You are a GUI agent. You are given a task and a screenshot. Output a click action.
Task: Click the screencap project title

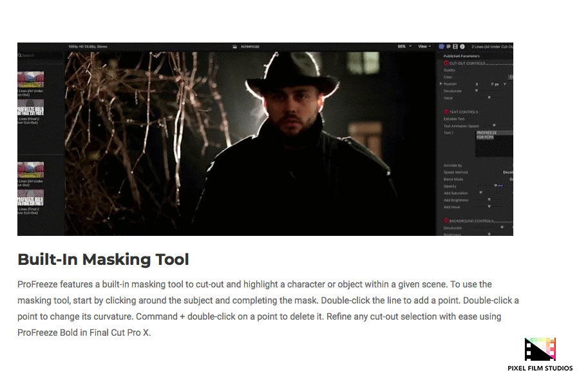250,46
